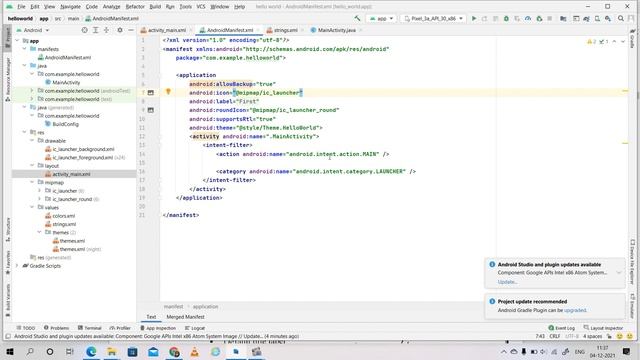The height and width of the screenshot is (360, 640).
Task: Click the Stop button in the run toolbar
Action: pos(550,18)
